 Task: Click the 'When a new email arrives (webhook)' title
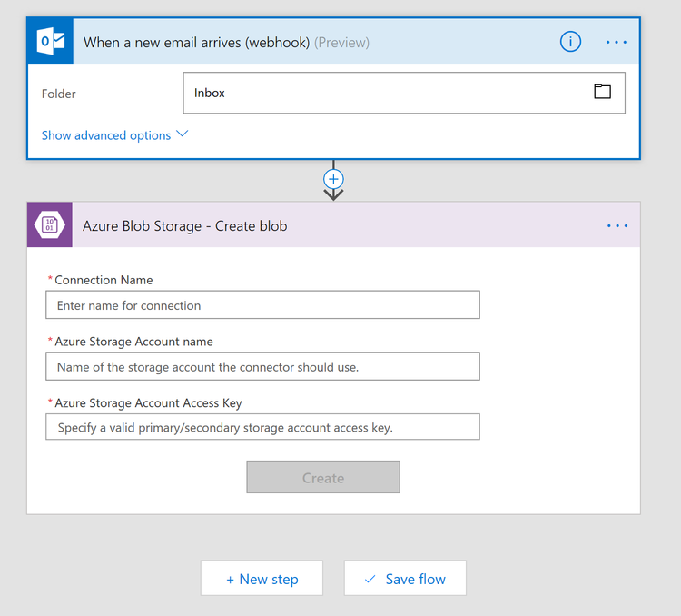(x=196, y=43)
